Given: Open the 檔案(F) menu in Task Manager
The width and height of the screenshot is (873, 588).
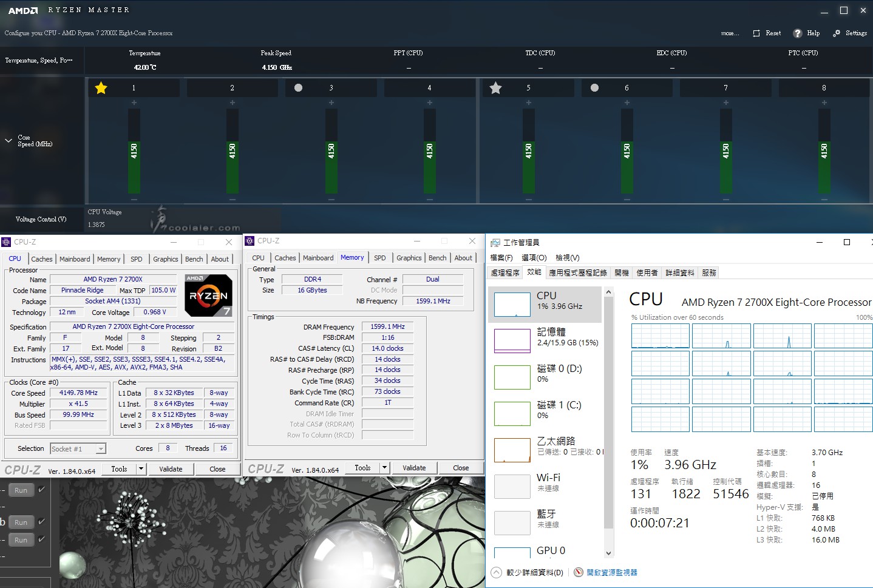Looking at the screenshot, I should [x=501, y=257].
